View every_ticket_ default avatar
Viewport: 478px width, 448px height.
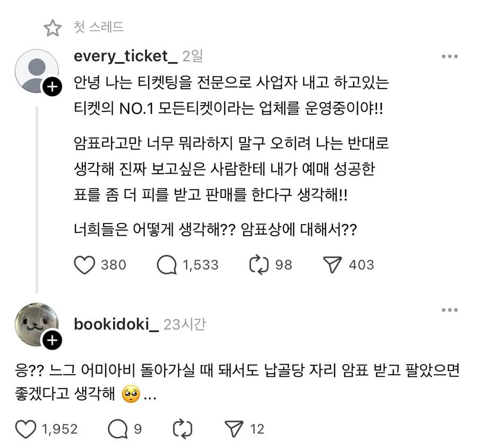(x=35, y=71)
